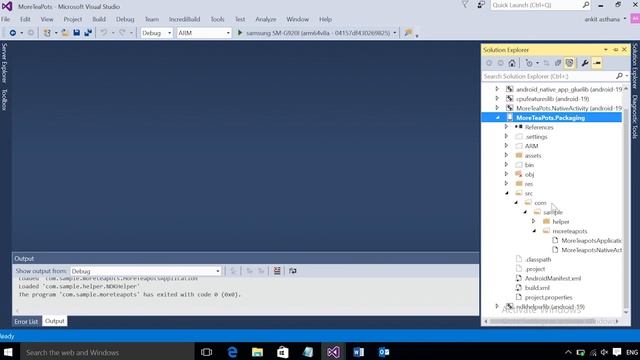Start debugging with the green play arrow

[x=240, y=33]
